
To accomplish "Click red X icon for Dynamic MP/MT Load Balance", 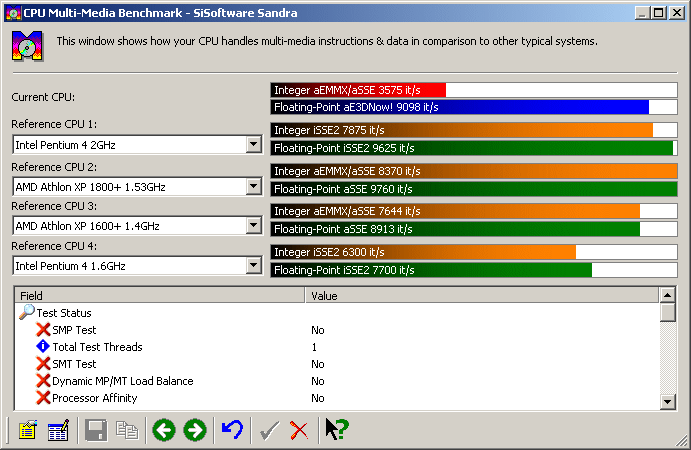I will click(x=43, y=380).
